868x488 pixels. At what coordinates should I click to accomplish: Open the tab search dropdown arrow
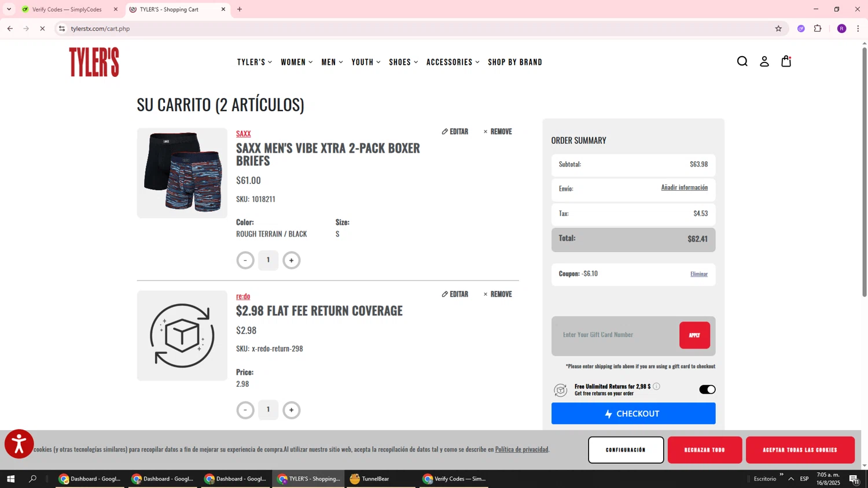click(x=9, y=9)
